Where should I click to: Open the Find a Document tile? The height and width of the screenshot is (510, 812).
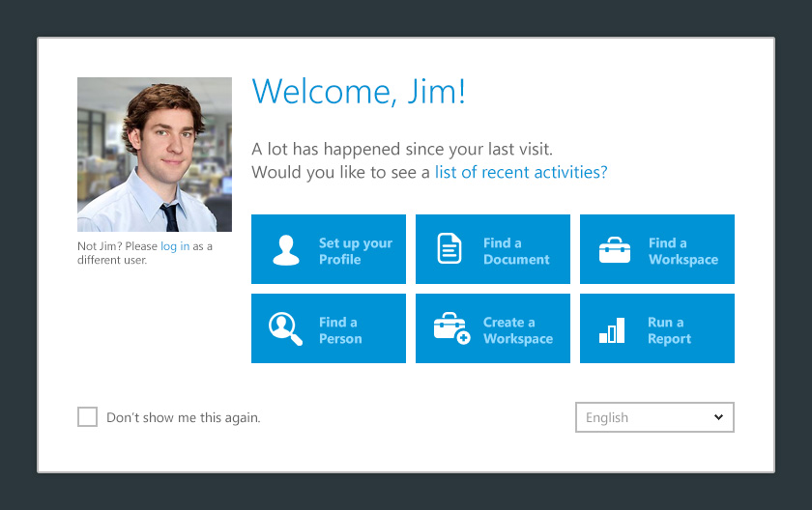pyautogui.click(x=492, y=249)
